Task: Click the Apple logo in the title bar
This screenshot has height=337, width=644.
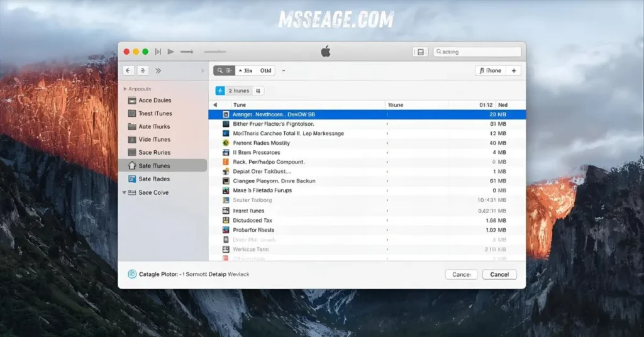Action: [326, 52]
